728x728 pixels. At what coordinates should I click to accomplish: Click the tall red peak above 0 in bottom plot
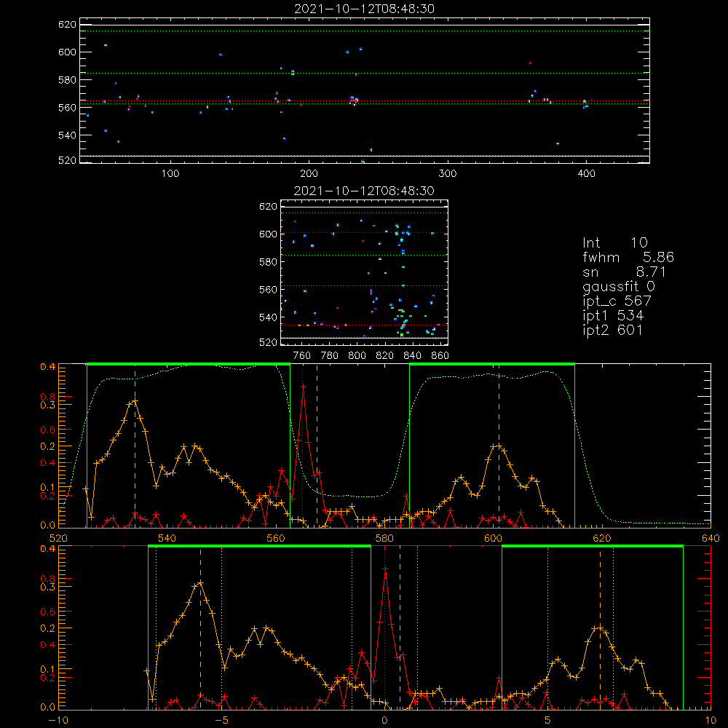[385, 568]
